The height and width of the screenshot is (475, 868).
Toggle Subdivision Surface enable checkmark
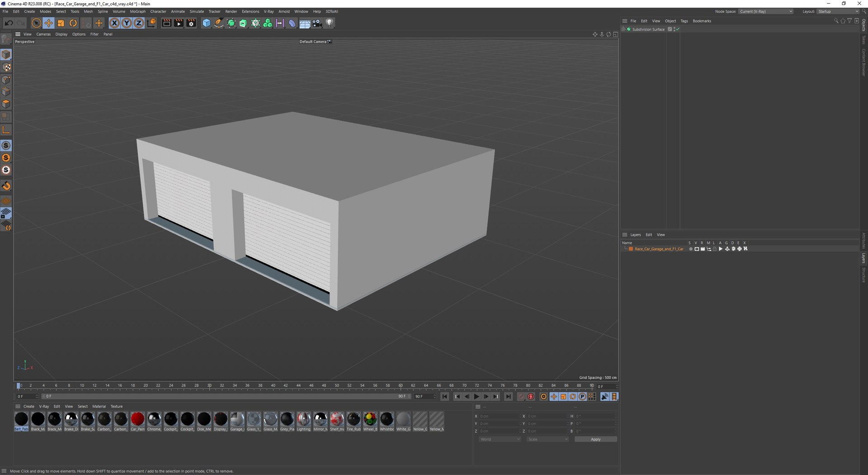click(678, 29)
